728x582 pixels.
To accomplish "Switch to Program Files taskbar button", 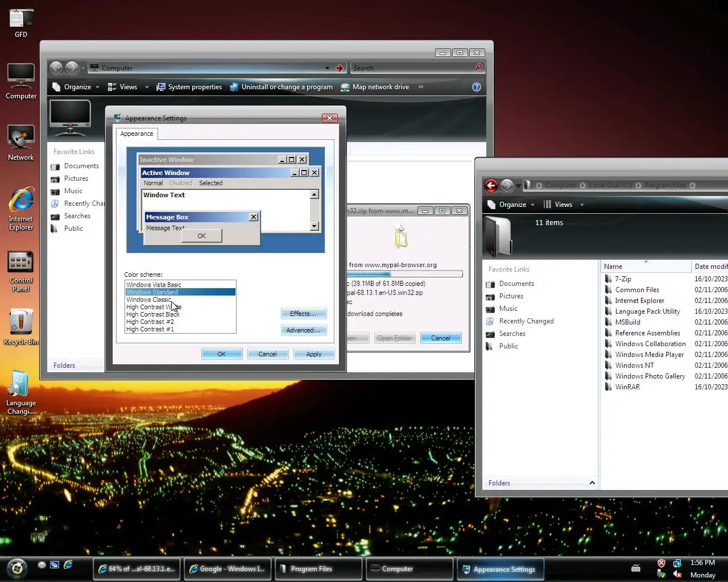I will coord(318,569).
